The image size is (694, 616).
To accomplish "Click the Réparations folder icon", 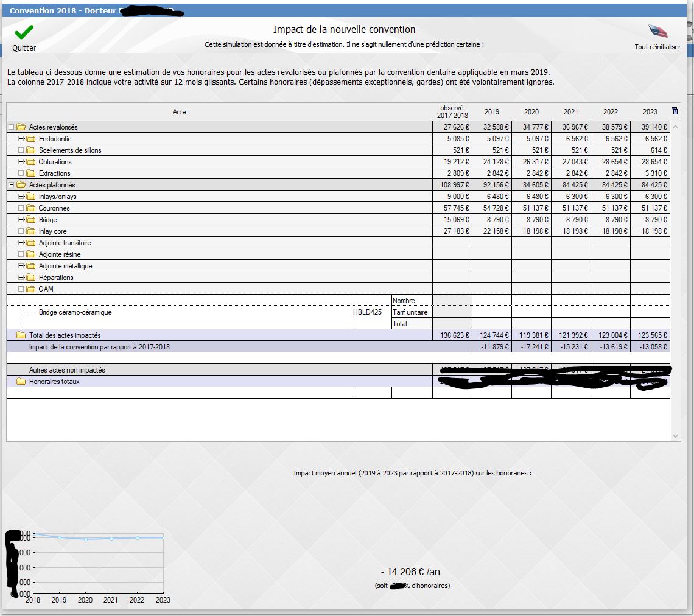I will tap(30, 277).
